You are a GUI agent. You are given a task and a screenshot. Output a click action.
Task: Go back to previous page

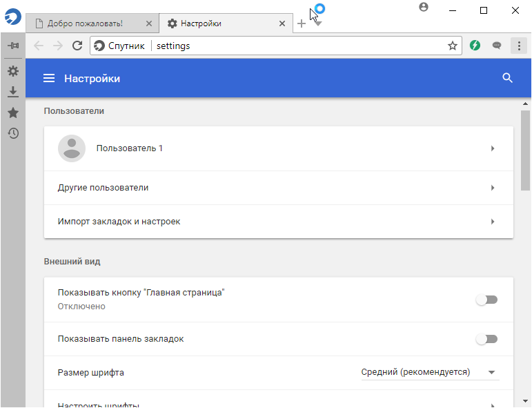39,46
